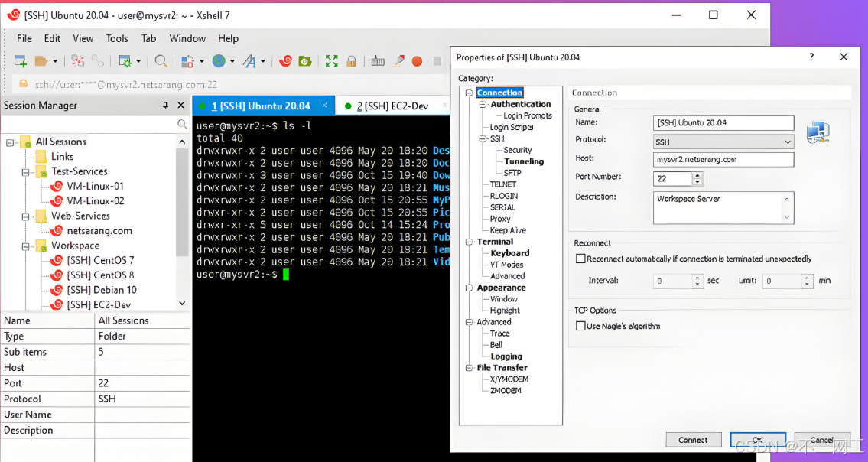Select [SSH] CentOS 7 session
The image size is (868, 462).
100,260
